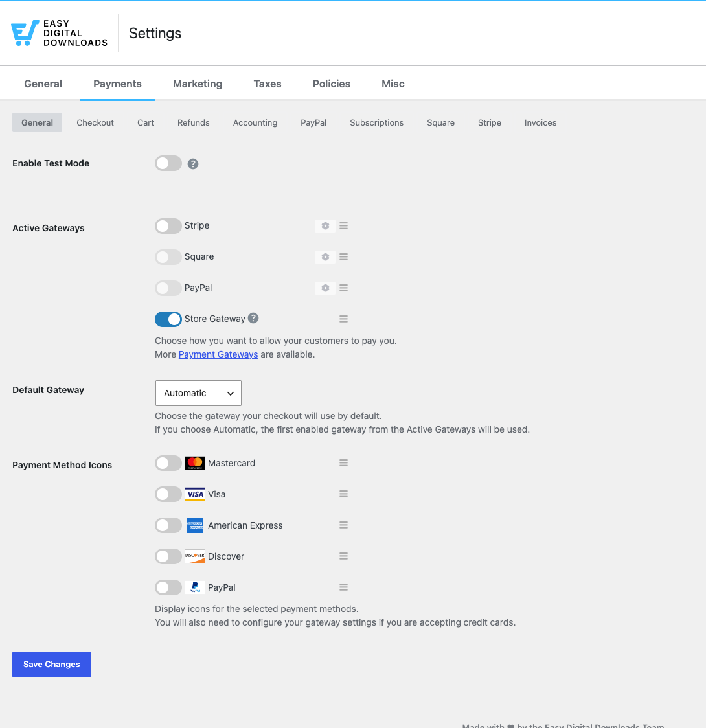Open the Accounting sub-tab

[255, 122]
